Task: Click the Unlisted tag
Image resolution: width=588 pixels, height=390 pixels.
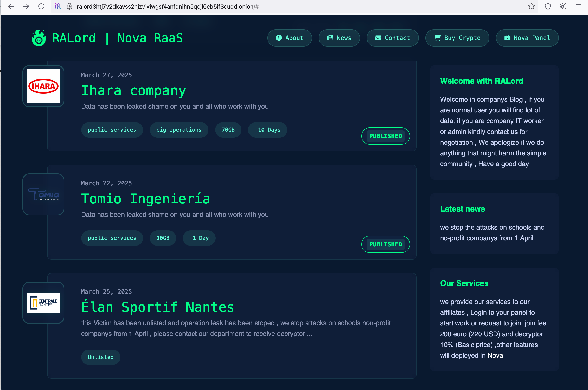Action: click(x=100, y=357)
